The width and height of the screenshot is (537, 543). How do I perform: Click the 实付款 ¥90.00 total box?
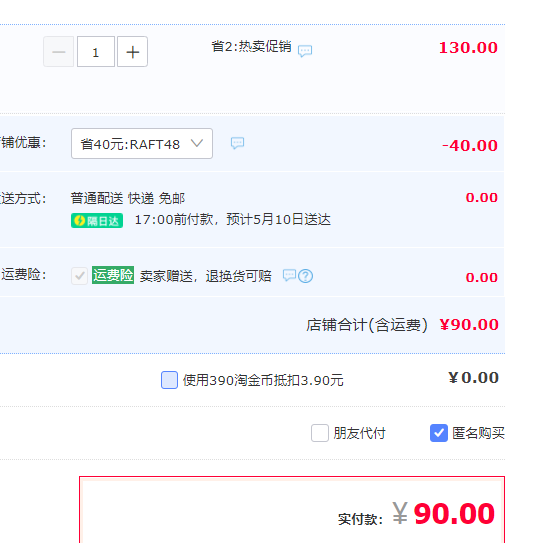[292, 509]
